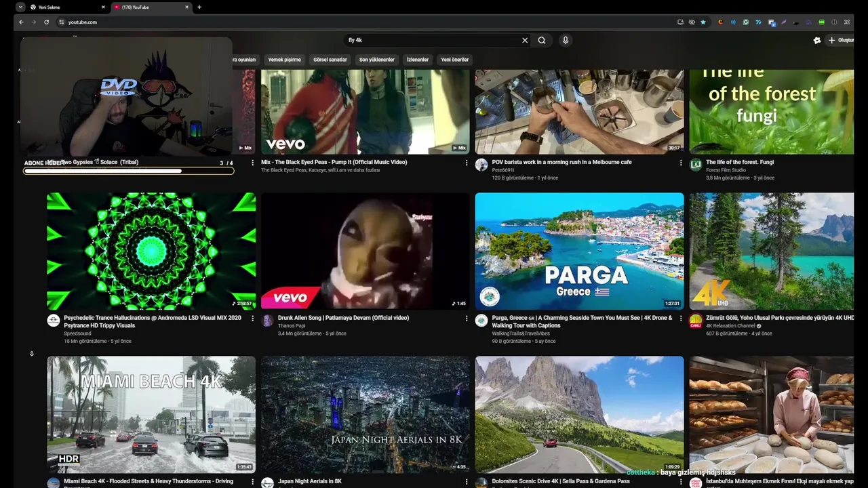Click the icon left of Oluştur
Image resolution: width=868 pixels, height=488 pixels.
pyautogui.click(x=817, y=40)
